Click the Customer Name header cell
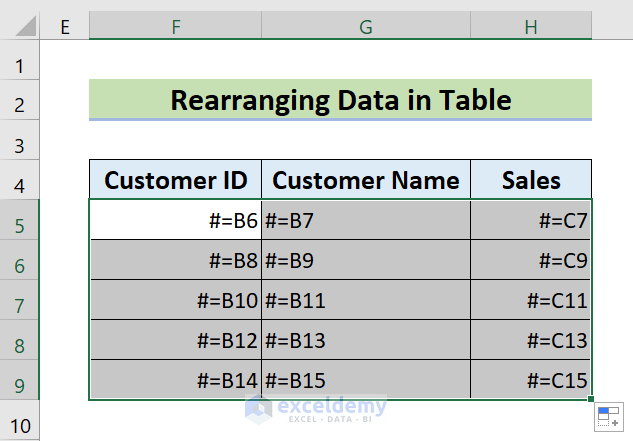 tap(366, 180)
